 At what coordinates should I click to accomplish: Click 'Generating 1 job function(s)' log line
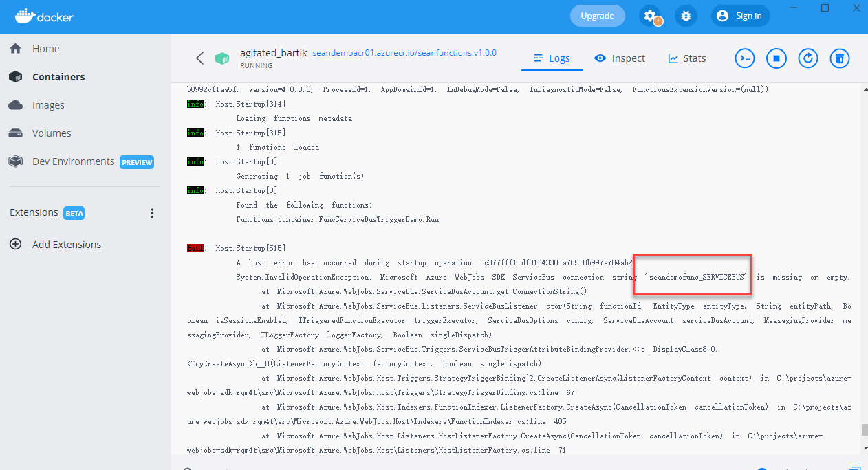click(300, 176)
